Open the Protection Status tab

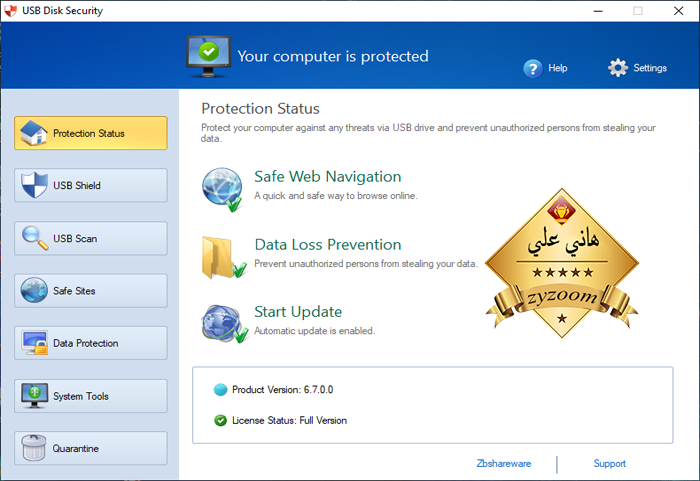coord(91,133)
